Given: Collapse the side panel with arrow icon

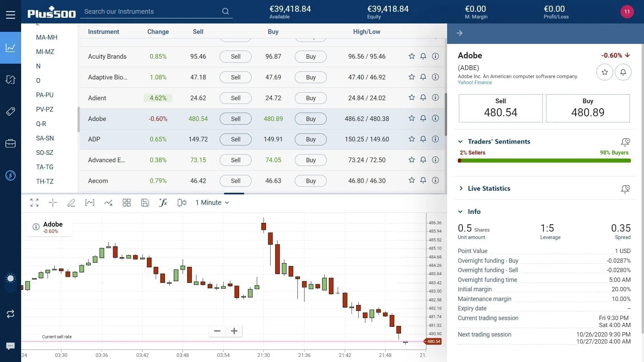Looking at the screenshot, I should (460, 33).
